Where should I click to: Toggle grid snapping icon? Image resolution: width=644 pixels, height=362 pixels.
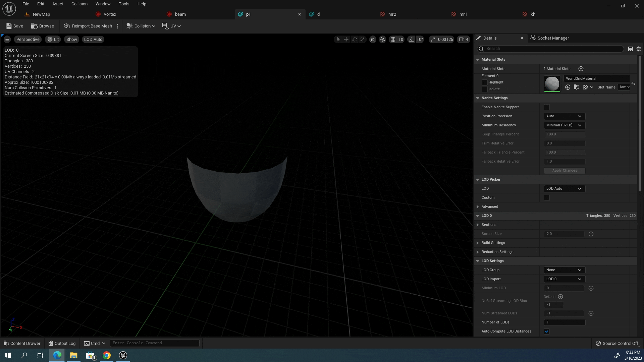(x=393, y=40)
